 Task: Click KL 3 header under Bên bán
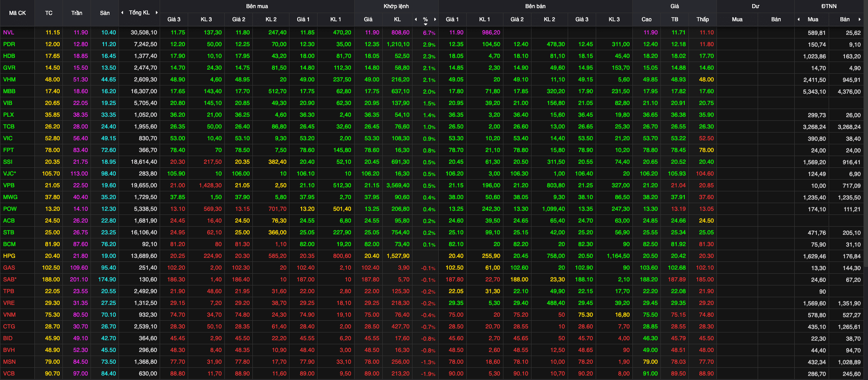(x=614, y=19)
